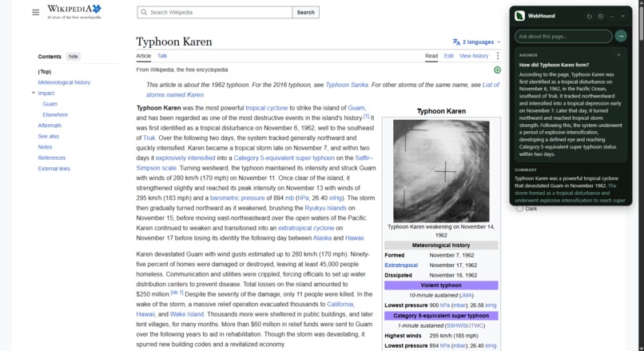
Task: Dismiss the WebHound Answer card
Action: (x=618, y=54)
